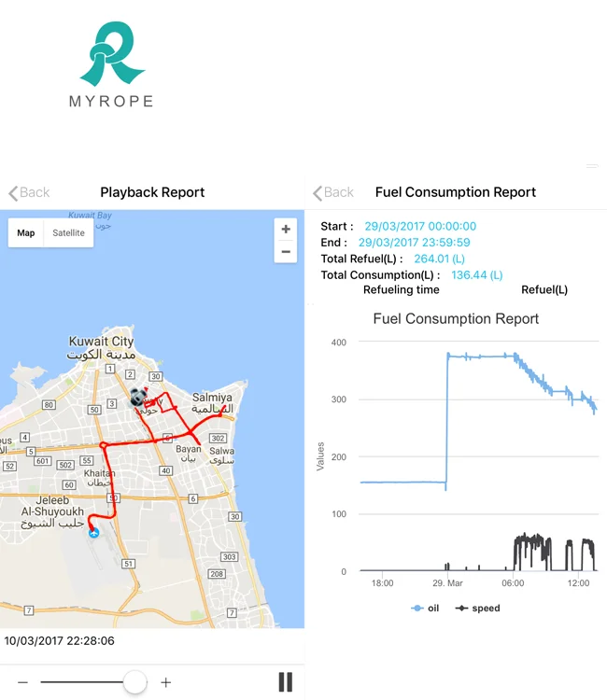Decrease playback speed with minus icon
Viewport: 607px width, 700px height.
click(x=23, y=682)
